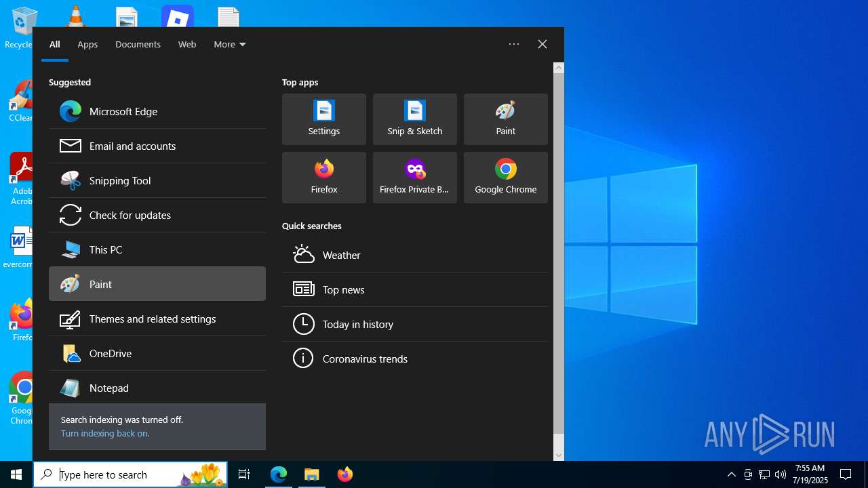Click the search panel scroll up arrow
The width and height of the screenshot is (868, 488).
click(x=559, y=67)
